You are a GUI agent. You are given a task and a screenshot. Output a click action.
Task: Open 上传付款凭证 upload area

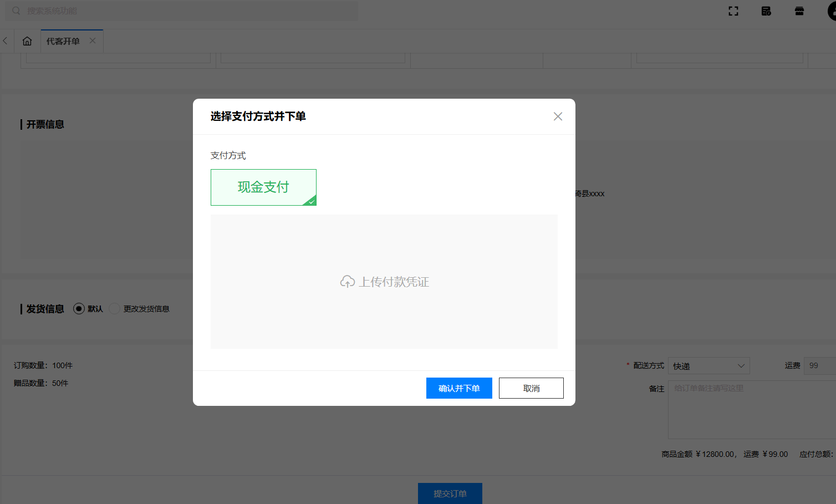click(384, 282)
